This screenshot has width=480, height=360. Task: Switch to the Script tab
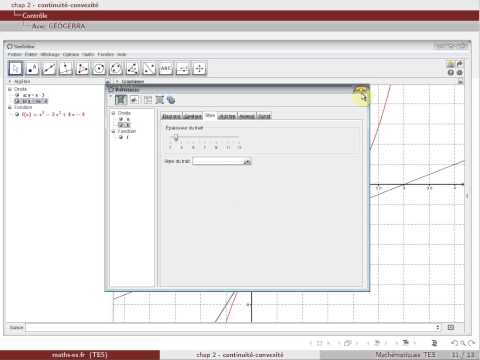[264, 116]
